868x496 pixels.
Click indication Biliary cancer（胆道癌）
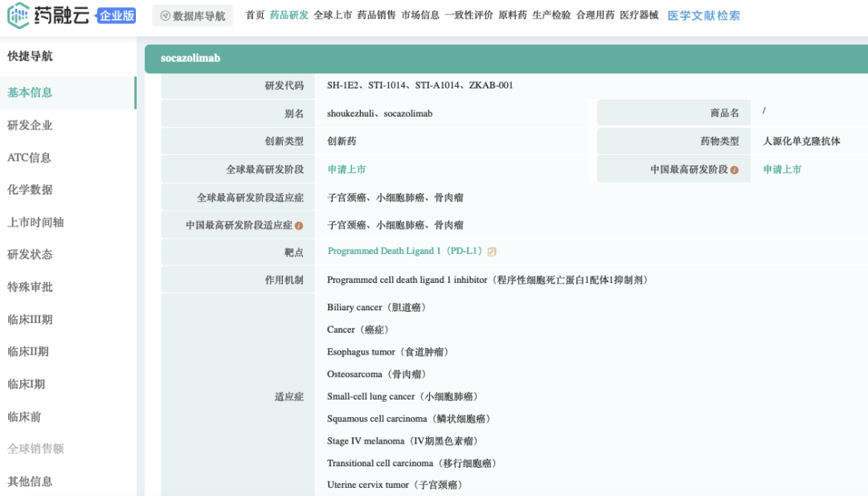[x=377, y=308]
